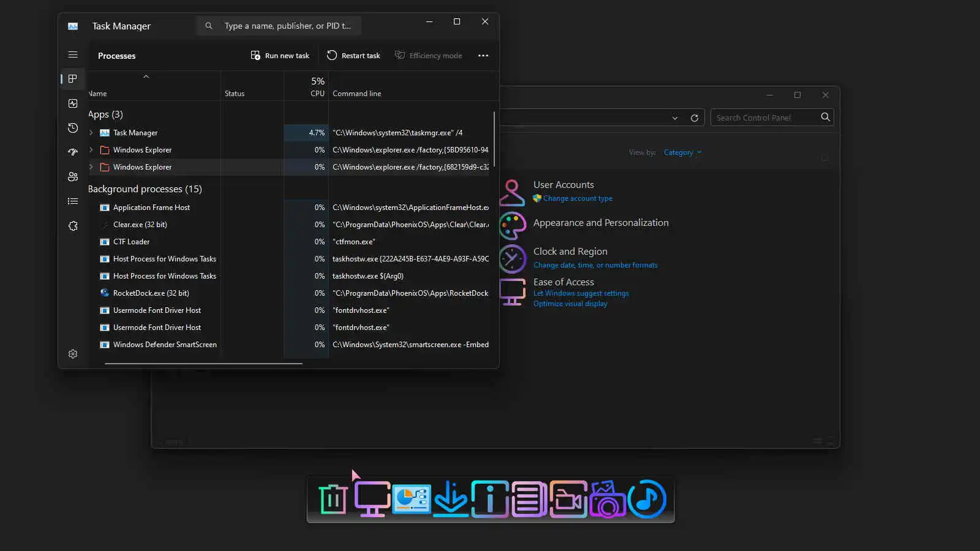
Task: Open the three-dot more options menu
Action: tap(483, 56)
